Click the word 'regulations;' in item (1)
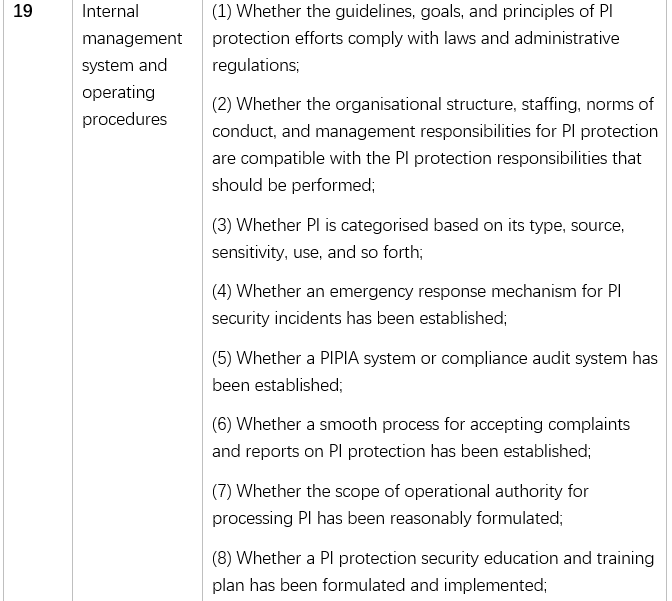 point(255,65)
